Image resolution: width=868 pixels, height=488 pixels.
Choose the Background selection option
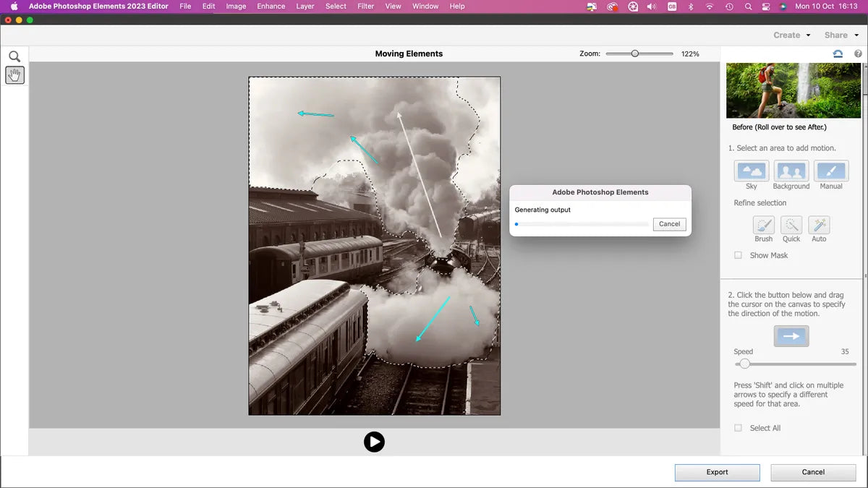tap(791, 171)
